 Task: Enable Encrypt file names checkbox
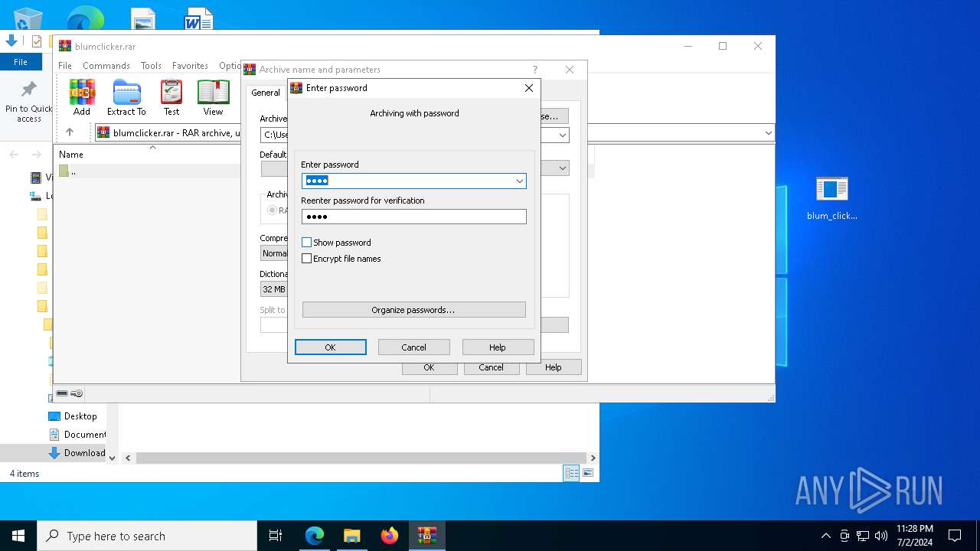(x=307, y=259)
